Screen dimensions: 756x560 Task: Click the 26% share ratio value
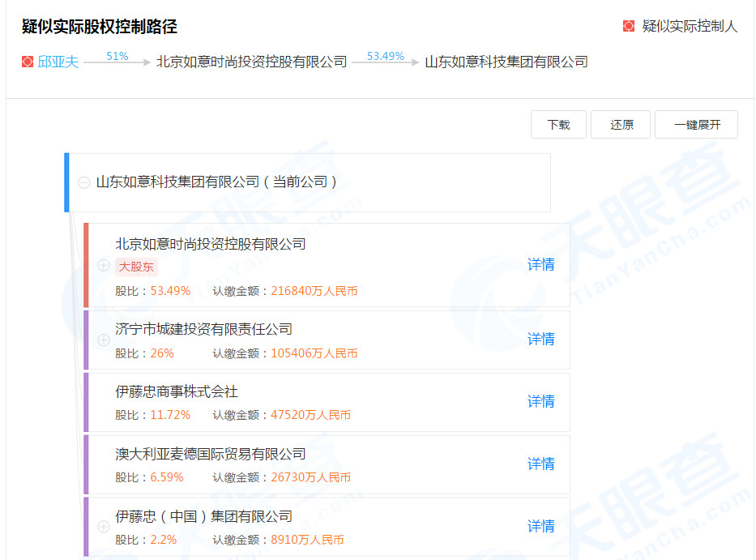point(162,353)
